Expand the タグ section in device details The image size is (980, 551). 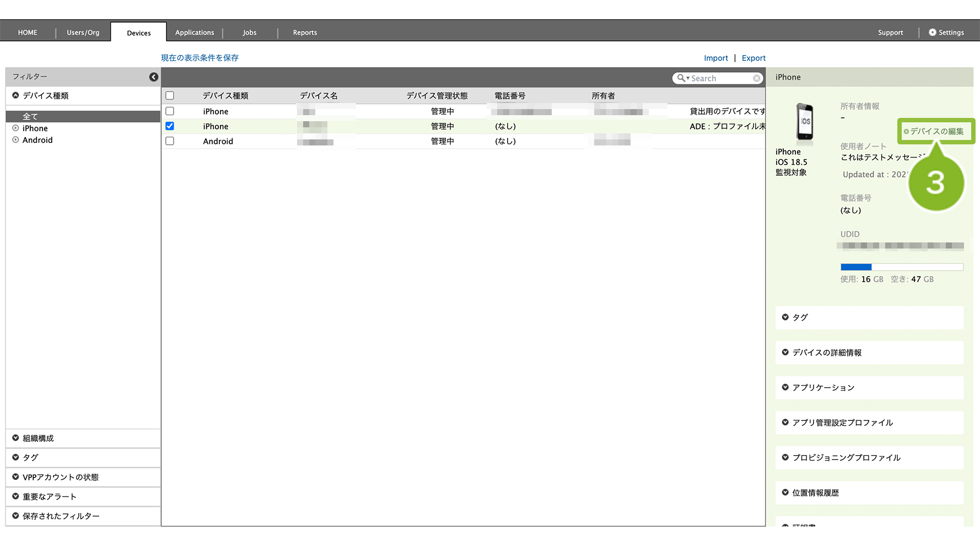(x=869, y=317)
